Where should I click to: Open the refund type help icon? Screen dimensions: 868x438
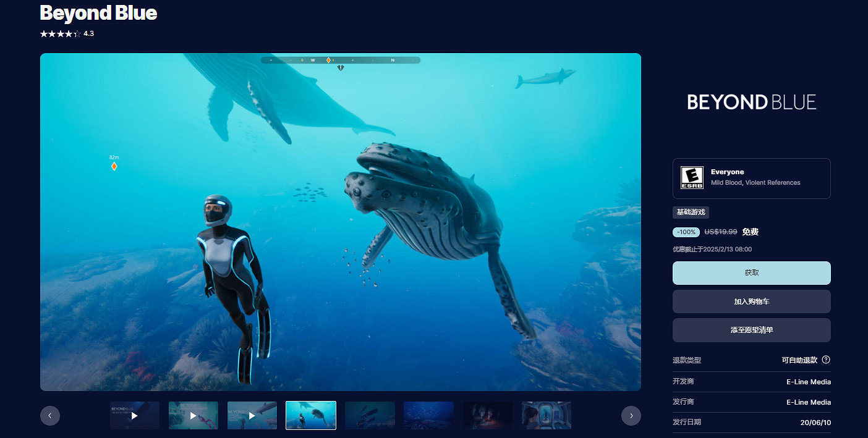pos(825,360)
